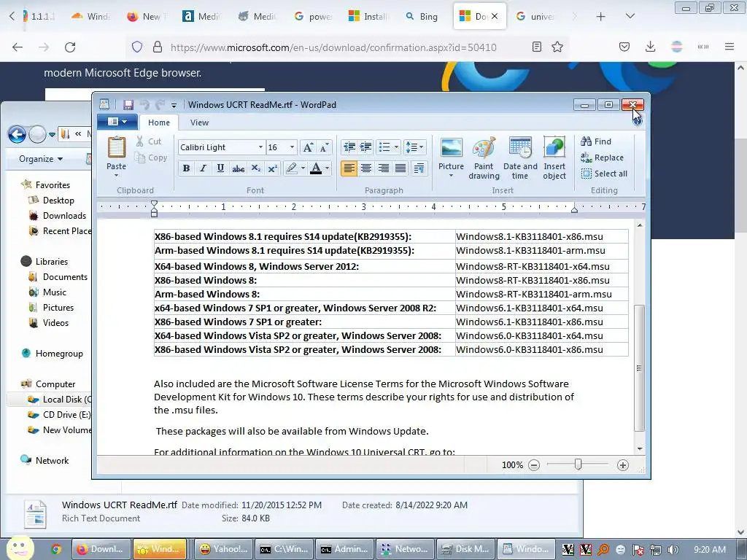Click the Explorer back arrow button
The image size is (747, 560).
click(18, 135)
